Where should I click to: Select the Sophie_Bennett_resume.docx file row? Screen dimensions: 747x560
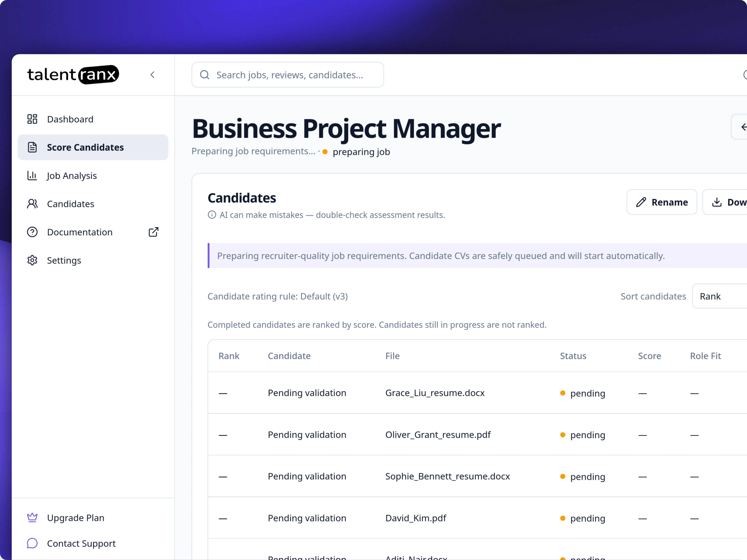(x=477, y=476)
